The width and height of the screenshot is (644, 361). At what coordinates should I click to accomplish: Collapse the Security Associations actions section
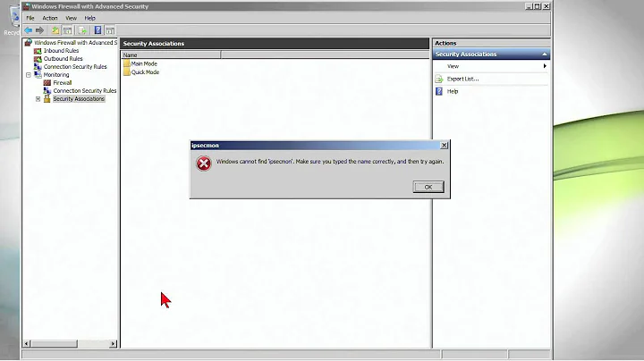coord(544,55)
